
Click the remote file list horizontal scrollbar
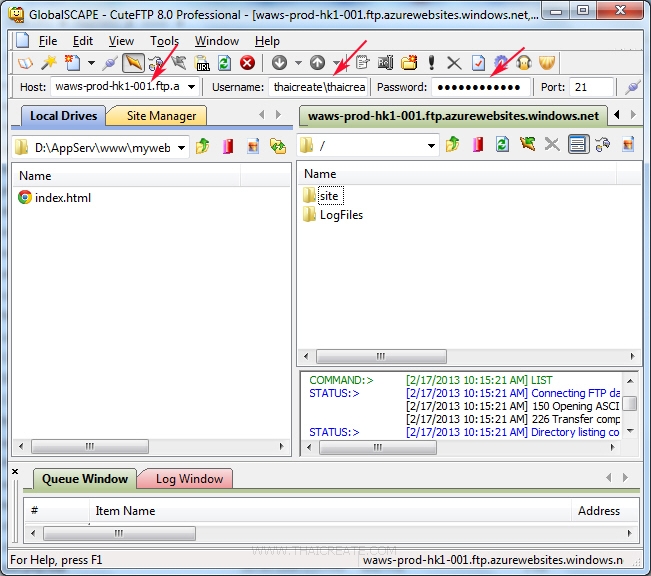point(381,356)
